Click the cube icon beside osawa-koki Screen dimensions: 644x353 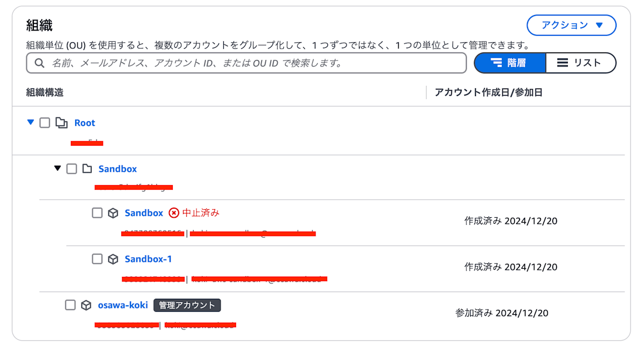tap(86, 305)
